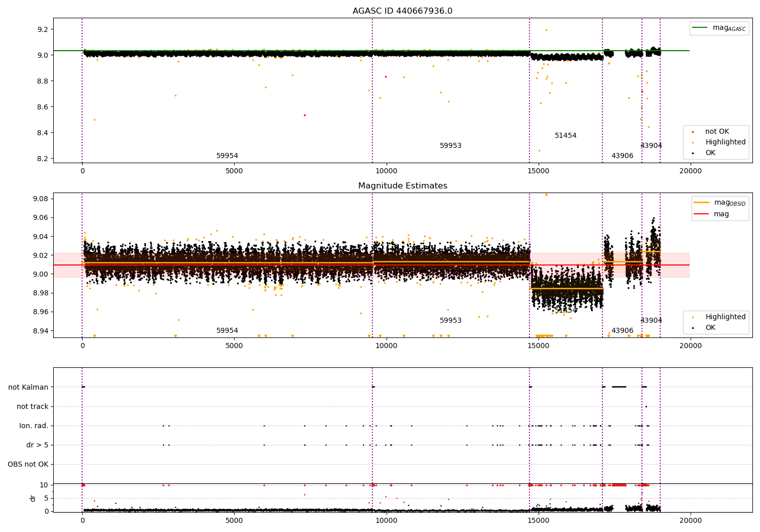Click the 'Ion. rad.' row label

(34, 426)
